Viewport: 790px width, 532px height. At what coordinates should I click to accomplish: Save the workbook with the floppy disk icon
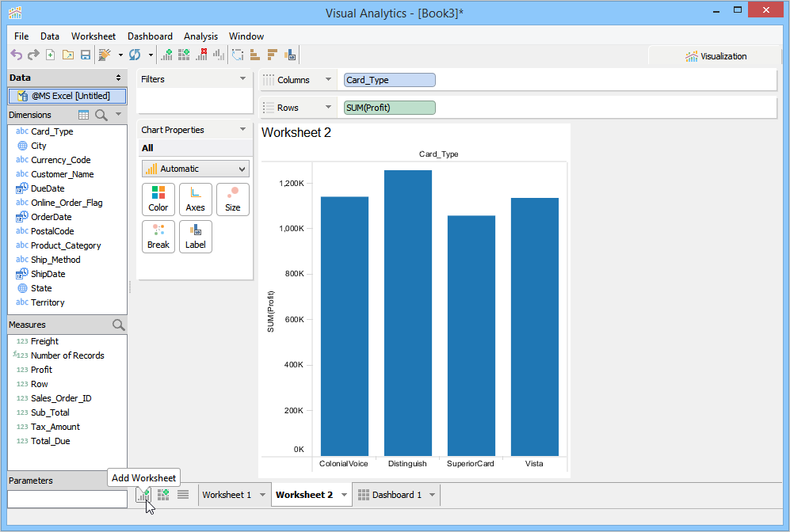[x=86, y=55]
